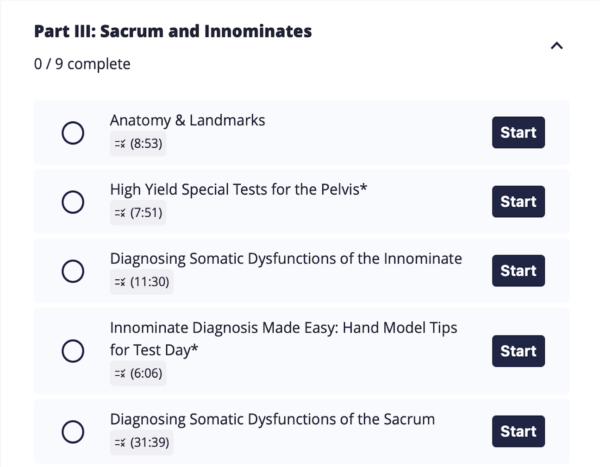600x467 pixels.
Task: Click the video icon showing 8:53 duration
Action: 120,144
